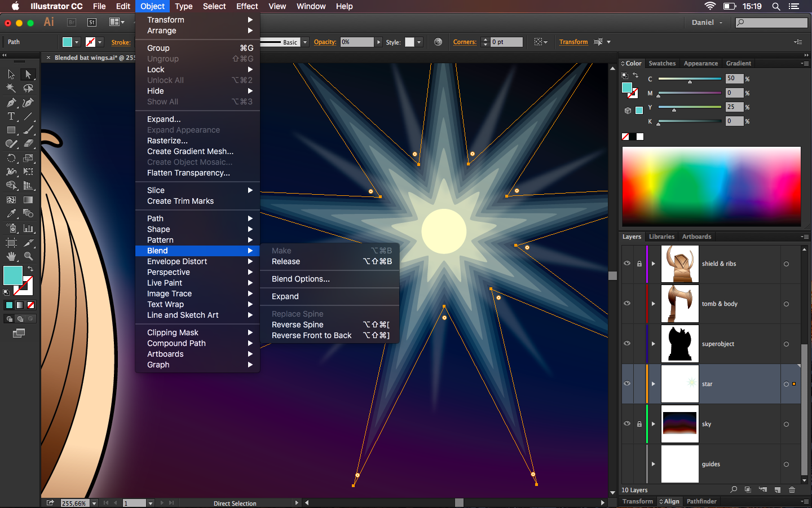Hide the superobject layer

pos(627,344)
